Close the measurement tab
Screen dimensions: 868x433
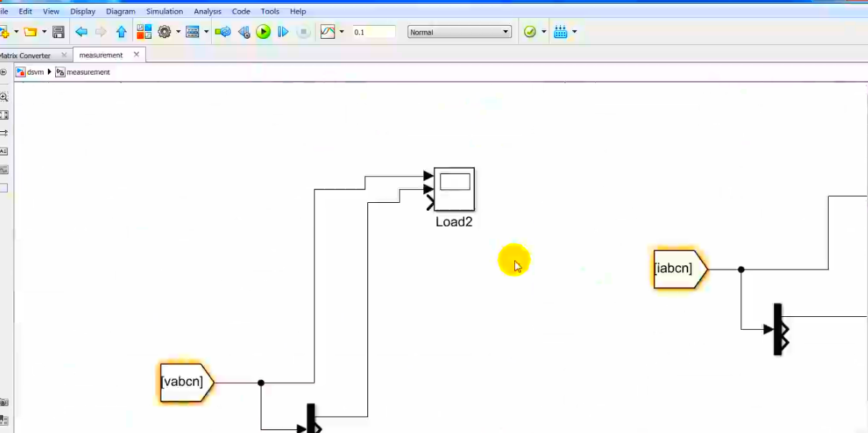pos(136,55)
